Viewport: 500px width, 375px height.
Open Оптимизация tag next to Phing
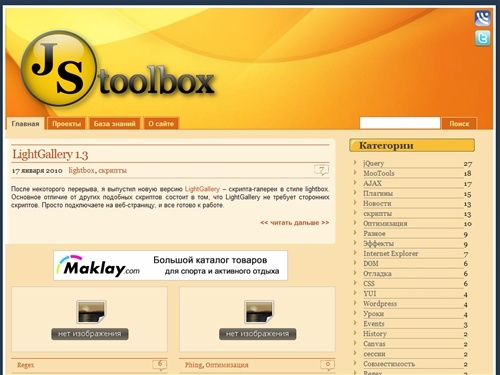pyautogui.click(x=227, y=365)
